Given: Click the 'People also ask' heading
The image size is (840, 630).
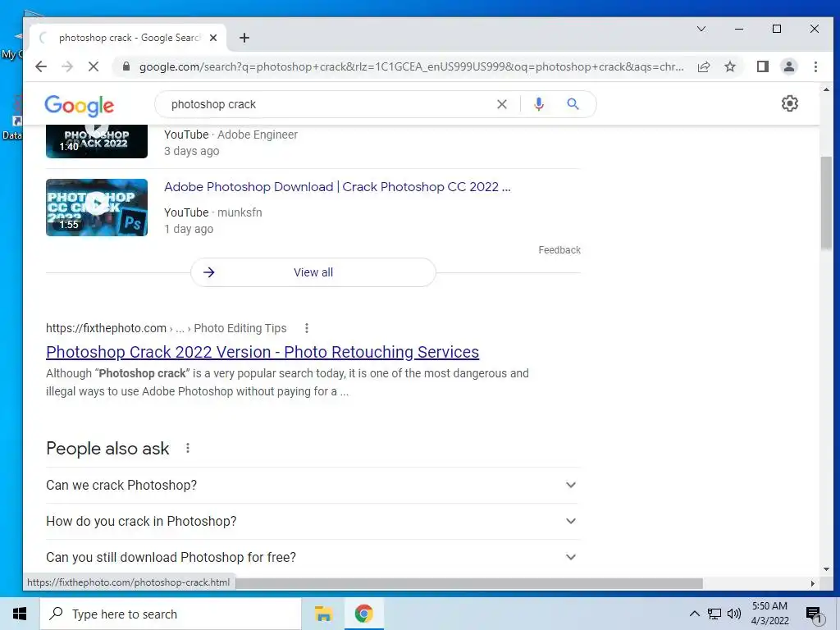Looking at the screenshot, I should pyautogui.click(x=107, y=449).
